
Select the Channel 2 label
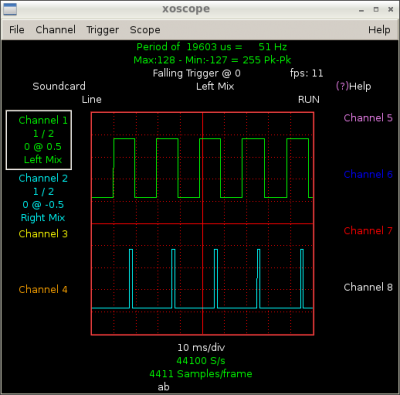pos(43,178)
